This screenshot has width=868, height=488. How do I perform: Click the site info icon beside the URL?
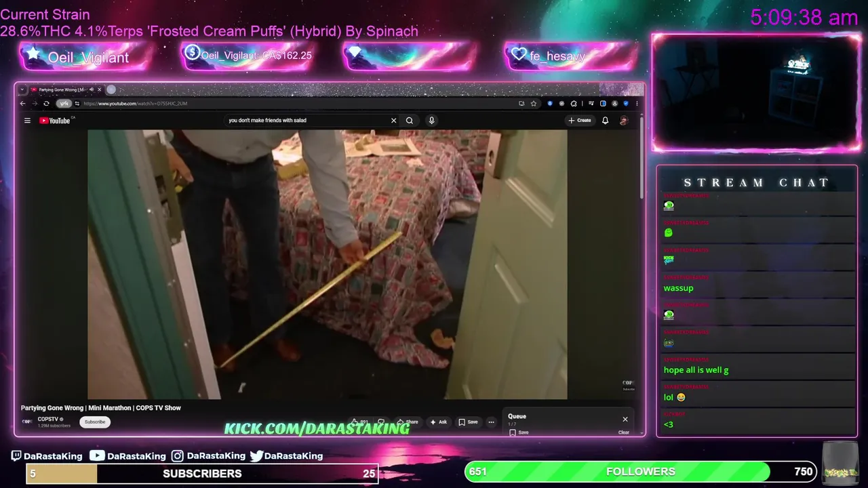77,104
